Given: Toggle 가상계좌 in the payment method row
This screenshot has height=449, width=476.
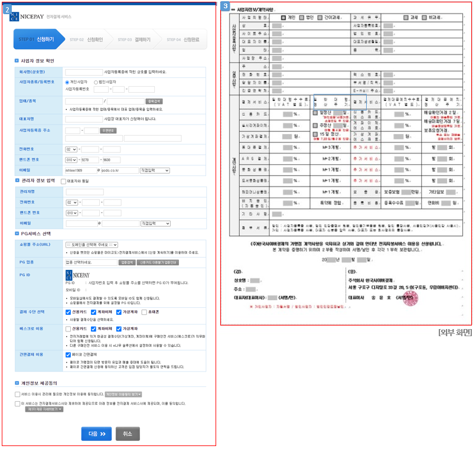Looking at the screenshot, I should tap(119, 312).
